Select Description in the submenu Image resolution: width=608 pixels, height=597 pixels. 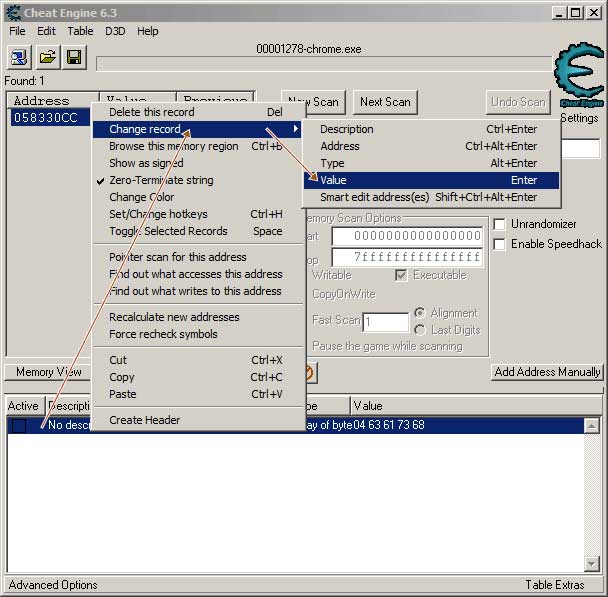431,129
